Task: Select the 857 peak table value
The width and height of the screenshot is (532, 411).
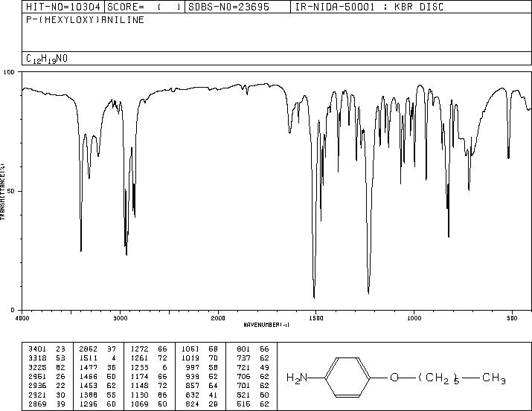Action: (x=193, y=386)
